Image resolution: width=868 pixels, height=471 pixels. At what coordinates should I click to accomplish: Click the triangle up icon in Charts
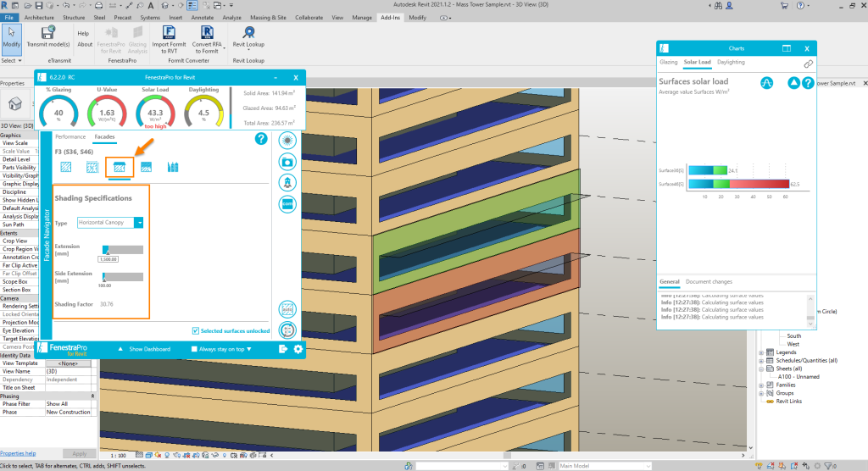[x=793, y=83]
